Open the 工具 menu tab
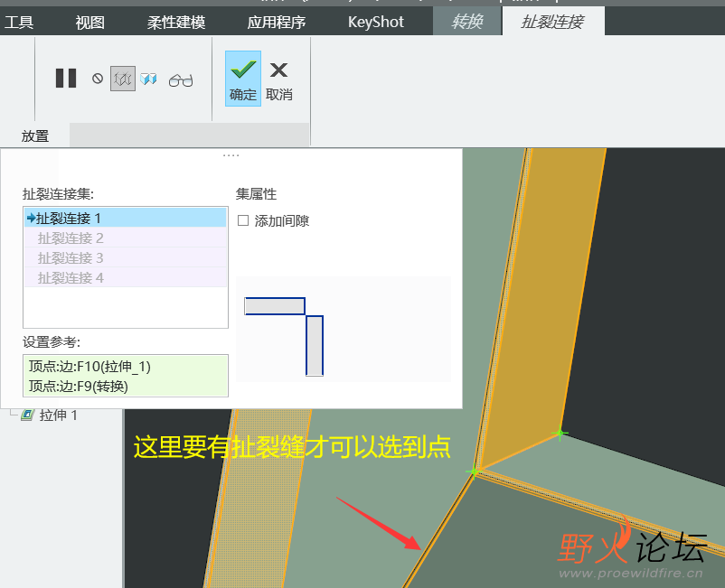725x588 pixels. pos(19,22)
